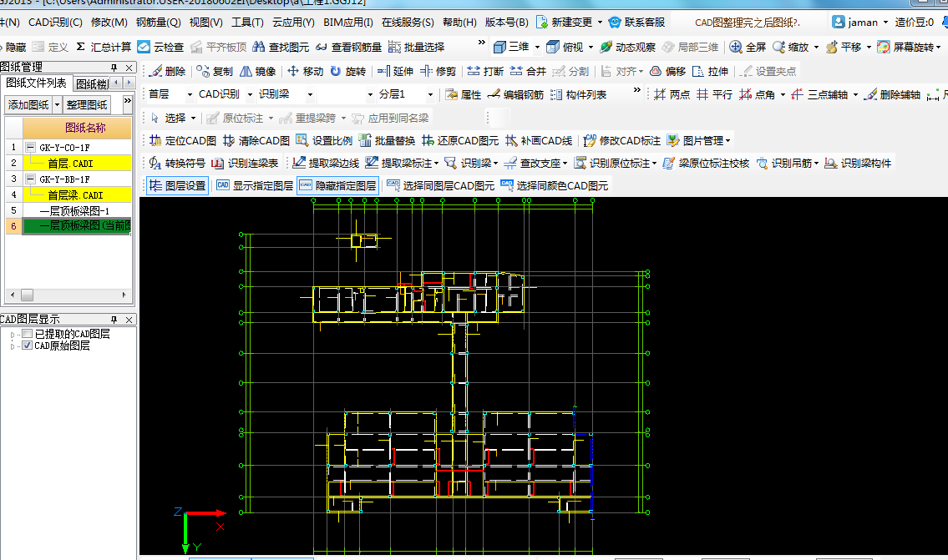948x560 pixels.
Task: Click the 联系客服 contact support link
Action: (637, 23)
